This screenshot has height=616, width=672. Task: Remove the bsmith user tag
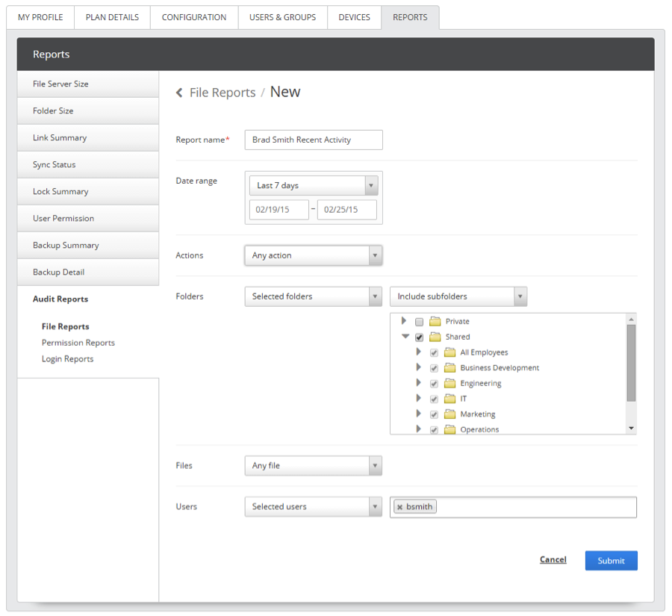(x=400, y=507)
